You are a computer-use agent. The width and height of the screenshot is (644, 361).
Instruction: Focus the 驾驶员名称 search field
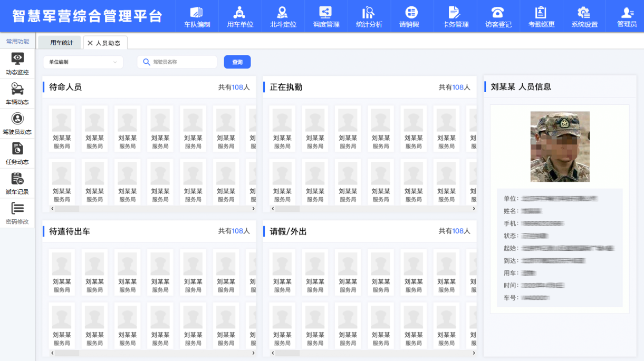[177, 62]
